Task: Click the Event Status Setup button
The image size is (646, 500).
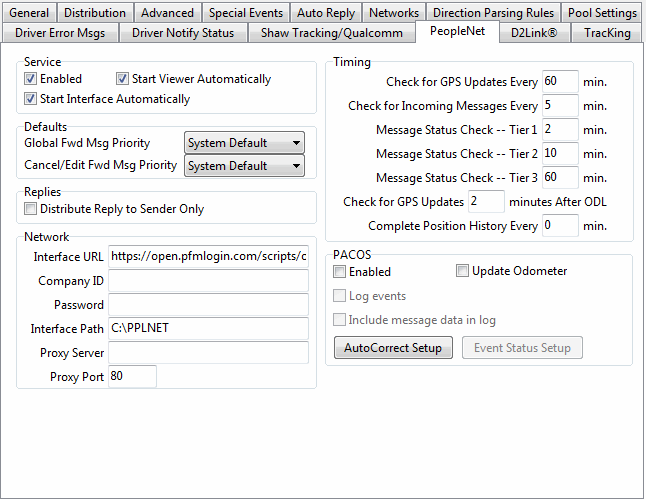Action: pos(522,348)
